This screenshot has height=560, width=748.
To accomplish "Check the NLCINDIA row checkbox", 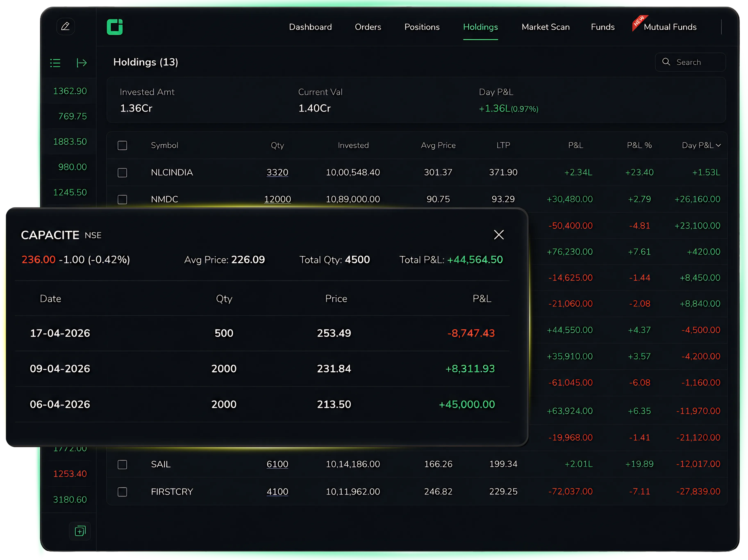I will [122, 172].
